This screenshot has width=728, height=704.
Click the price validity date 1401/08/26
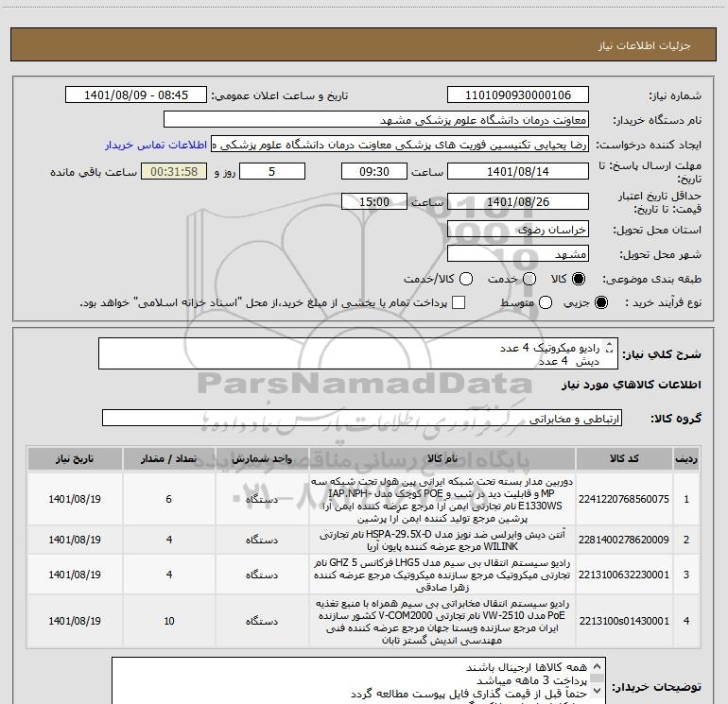518,201
